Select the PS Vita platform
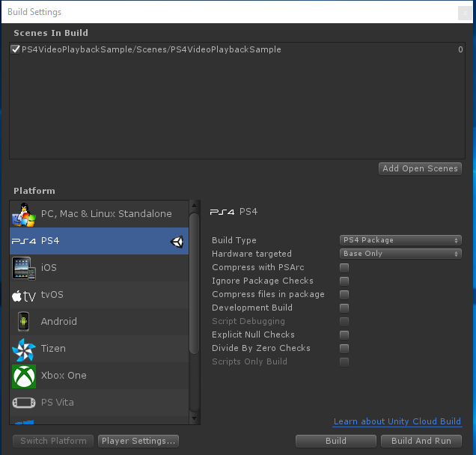476x455 pixels. (99, 403)
